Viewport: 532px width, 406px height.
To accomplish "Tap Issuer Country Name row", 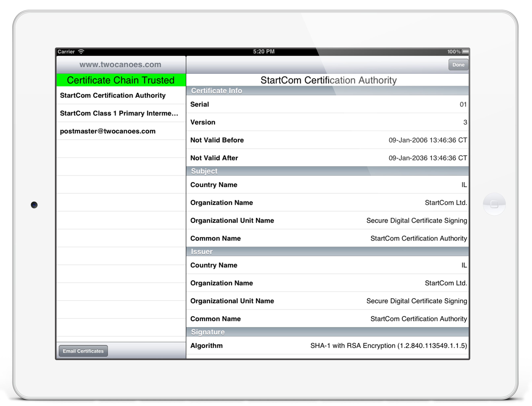I will (327, 265).
